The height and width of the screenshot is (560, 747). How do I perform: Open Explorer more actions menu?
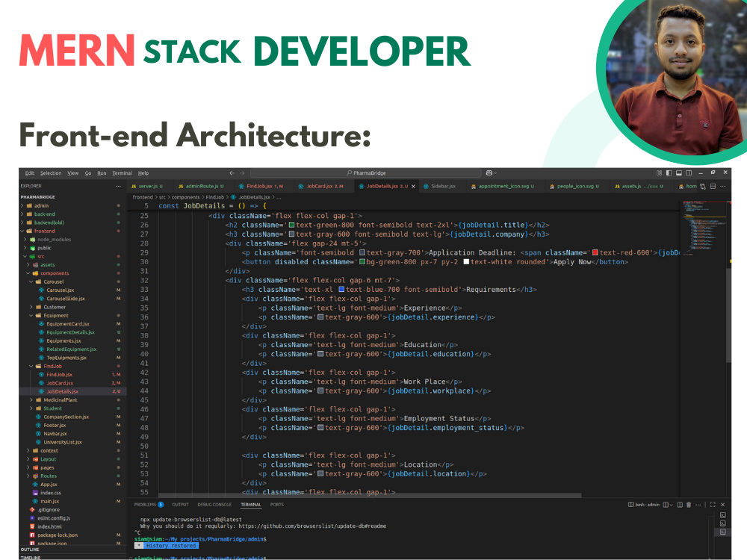tap(118, 186)
